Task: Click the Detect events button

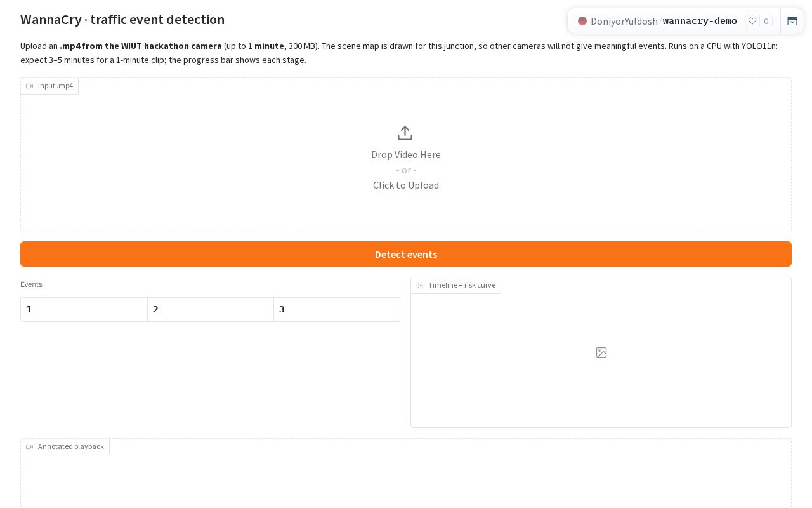Action: 406,254
